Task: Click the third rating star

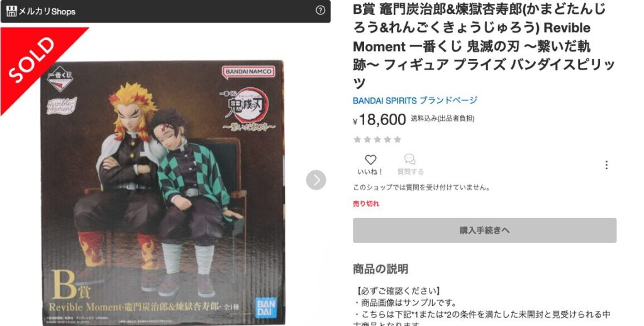Action: pyautogui.click(x=377, y=139)
